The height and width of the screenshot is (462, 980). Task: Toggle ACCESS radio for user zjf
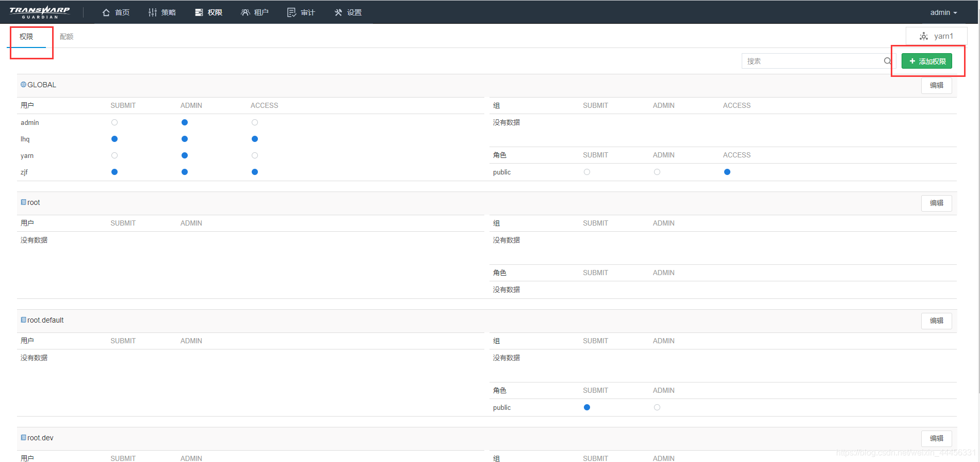point(255,172)
